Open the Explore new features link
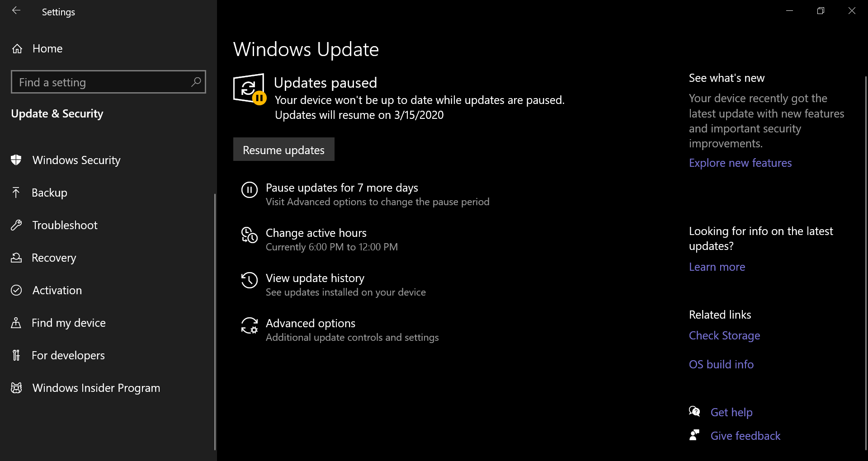The height and width of the screenshot is (461, 868). 741,163
